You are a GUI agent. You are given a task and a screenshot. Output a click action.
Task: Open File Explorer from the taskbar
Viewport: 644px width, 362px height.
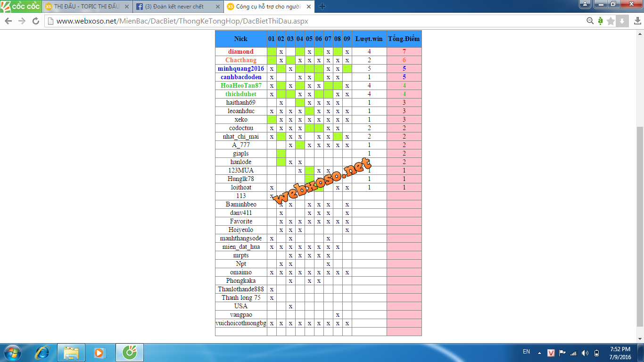71,353
